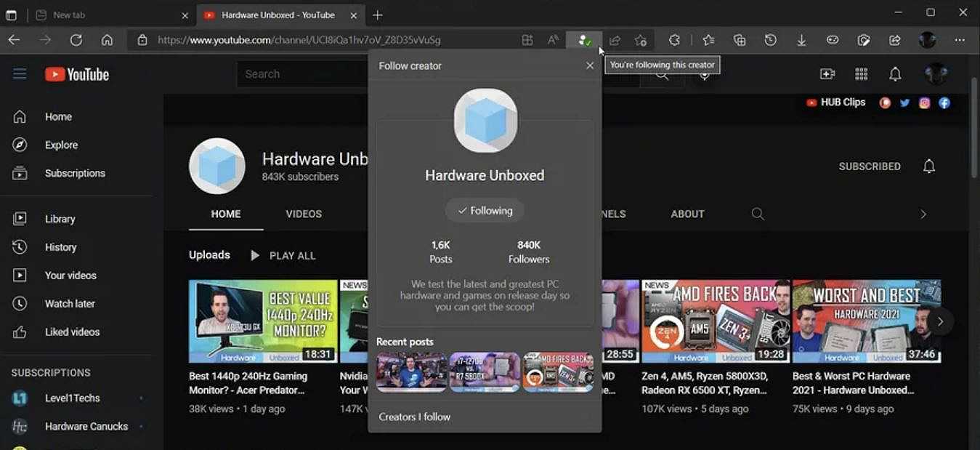Open the Downloads icon
Viewport: 980px width, 450px height.
pos(801,41)
